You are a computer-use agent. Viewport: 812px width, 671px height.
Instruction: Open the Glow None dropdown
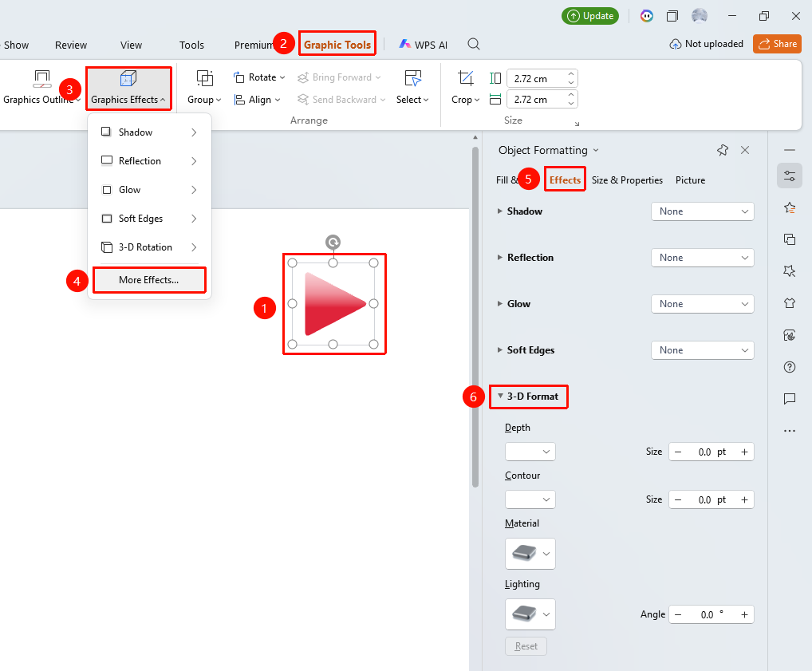click(702, 304)
